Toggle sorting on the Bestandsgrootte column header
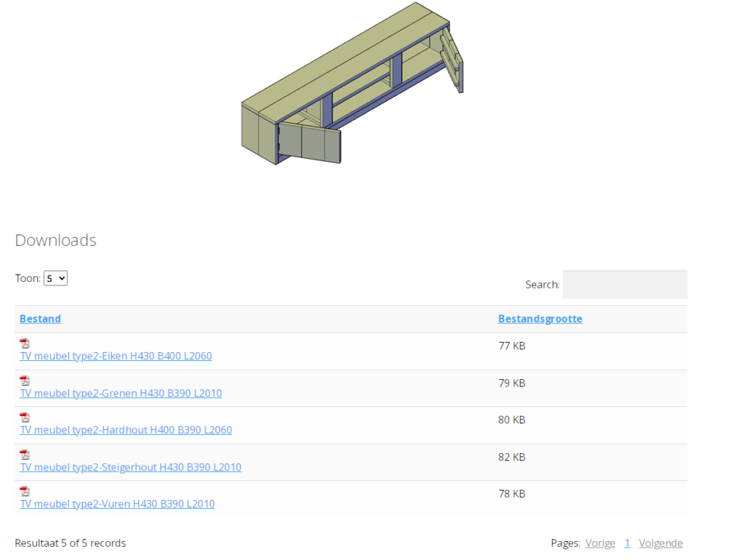 [x=540, y=318]
